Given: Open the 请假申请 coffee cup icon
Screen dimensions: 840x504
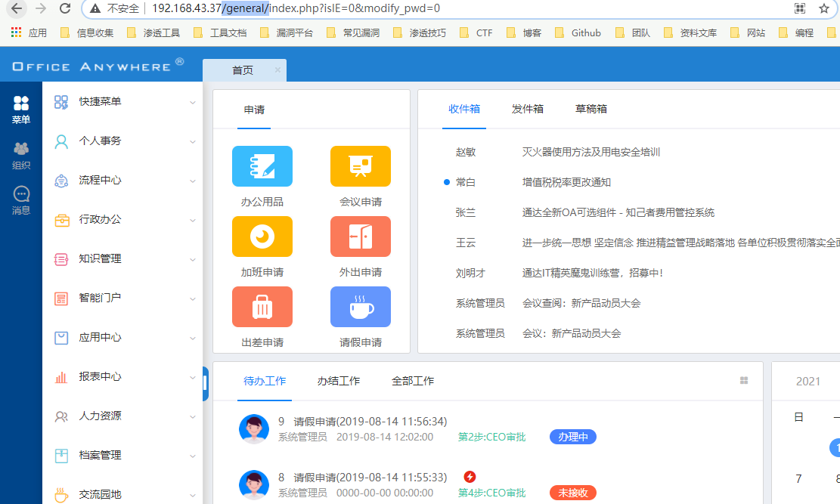Looking at the screenshot, I should 360,307.
